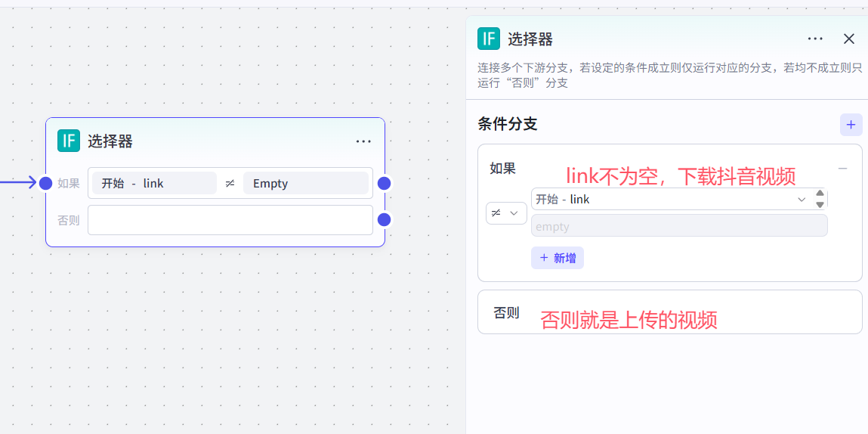The height and width of the screenshot is (434, 868).
Task: Open the three-dot menu in the side panel header
Action: (x=815, y=39)
